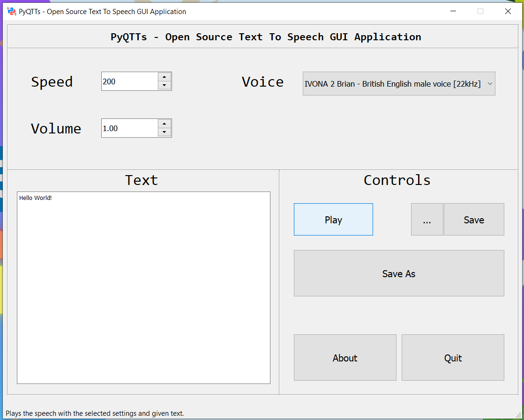
Task: Click the Play button
Action: coord(333,219)
